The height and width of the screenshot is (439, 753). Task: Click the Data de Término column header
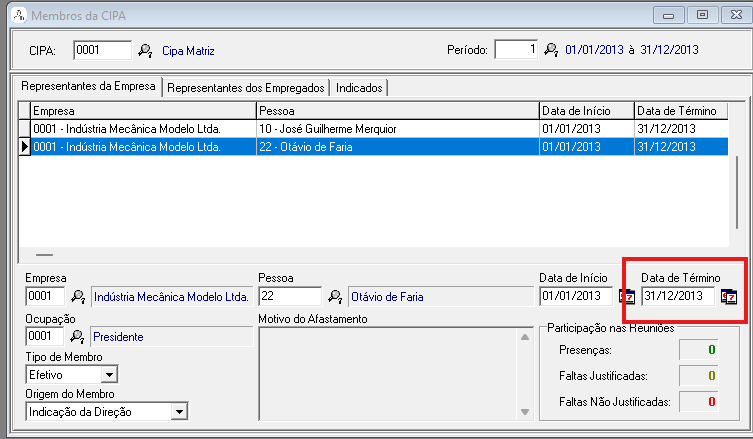681,111
